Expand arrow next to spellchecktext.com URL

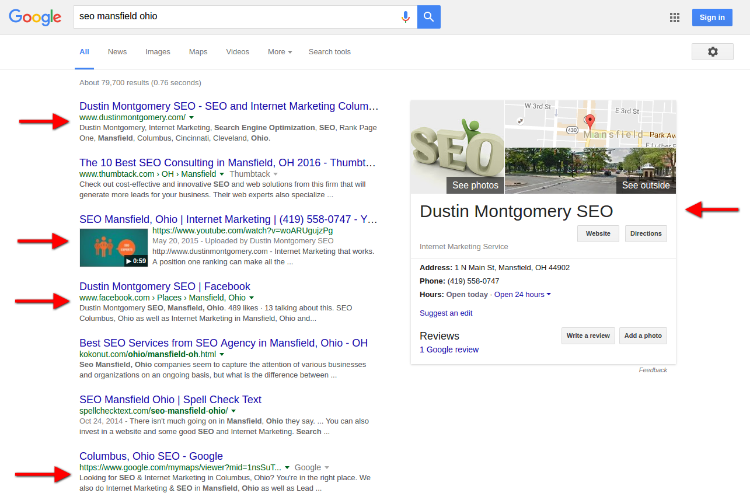pos(233,411)
